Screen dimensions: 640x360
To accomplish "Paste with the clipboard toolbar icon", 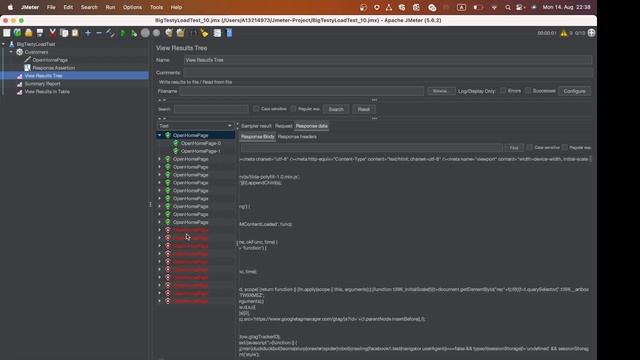I will [75, 33].
